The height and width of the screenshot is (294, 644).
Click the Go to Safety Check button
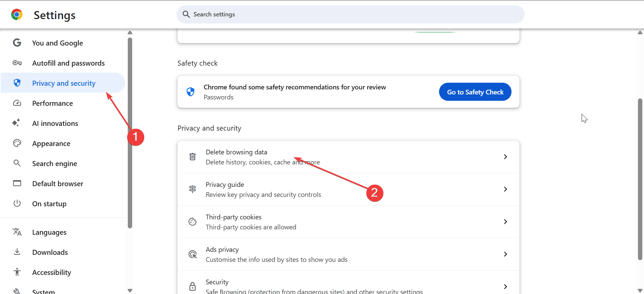(475, 92)
